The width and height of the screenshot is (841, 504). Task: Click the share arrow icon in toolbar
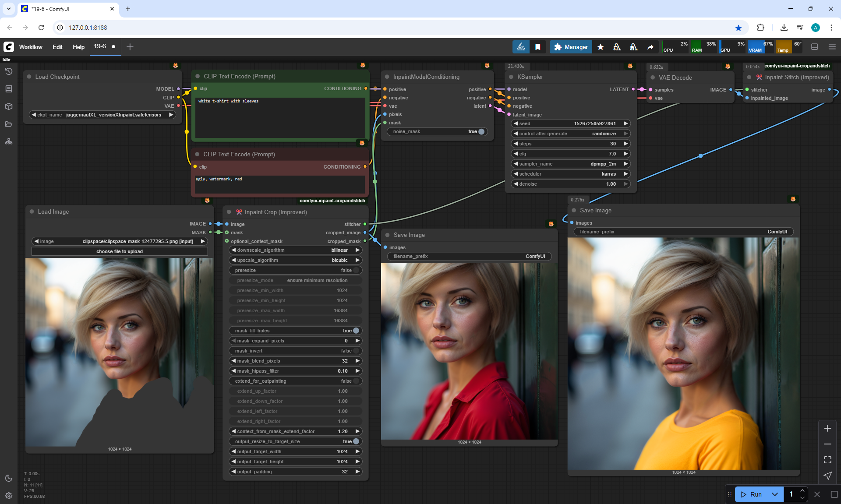[650, 47]
